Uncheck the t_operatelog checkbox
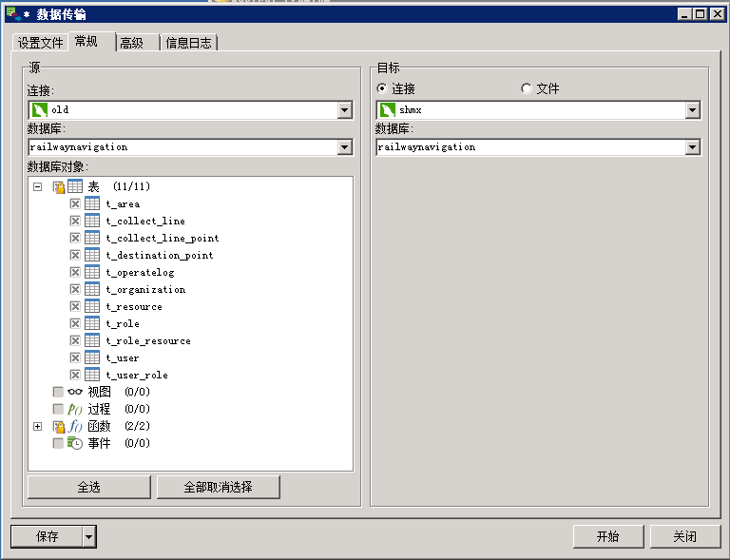Viewport: 730px width, 560px height. tap(75, 272)
